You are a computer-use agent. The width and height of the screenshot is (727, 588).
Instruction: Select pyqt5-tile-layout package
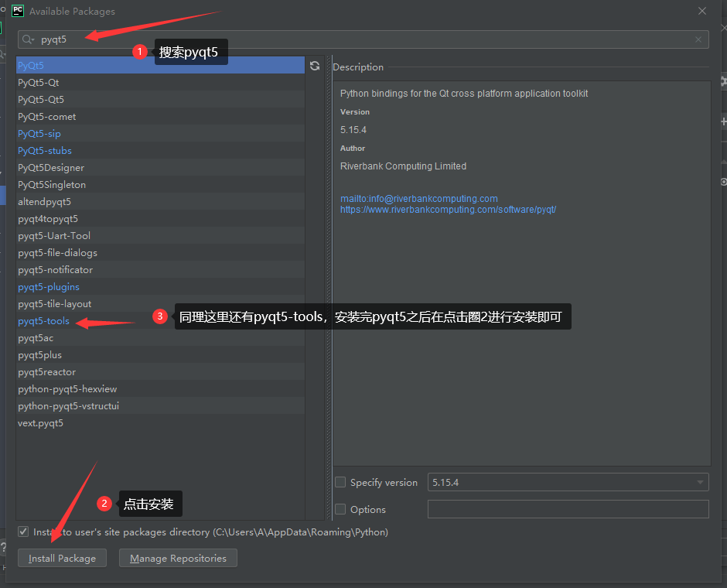(x=160, y=304)
